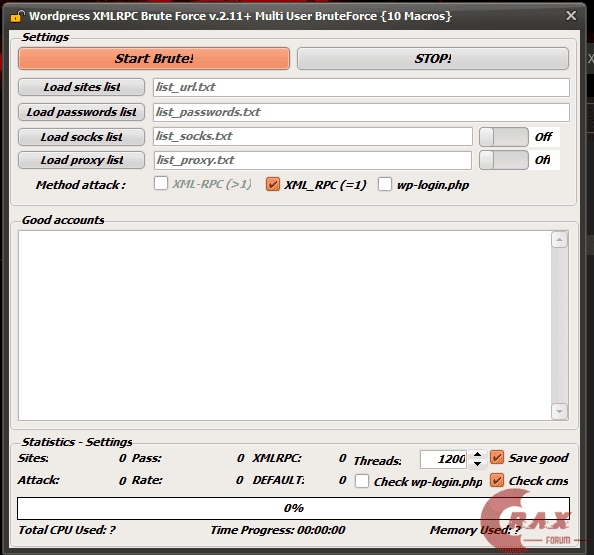Viewport: 594px width, 555px height.
Task: Toggle the socks list switch on
Action: [x=503, y=137]
